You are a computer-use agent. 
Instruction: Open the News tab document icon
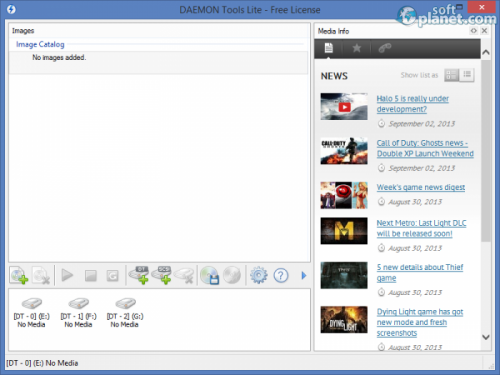pos(329,48)
